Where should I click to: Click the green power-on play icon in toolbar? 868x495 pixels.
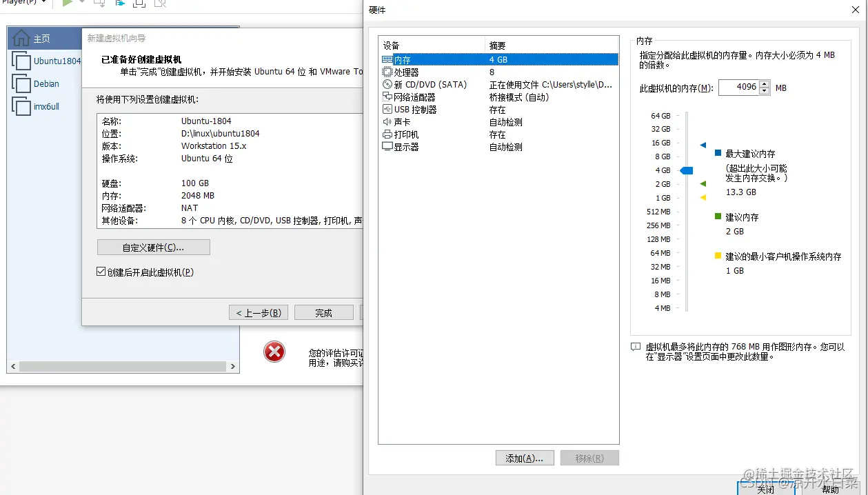[x=68, y=3]
